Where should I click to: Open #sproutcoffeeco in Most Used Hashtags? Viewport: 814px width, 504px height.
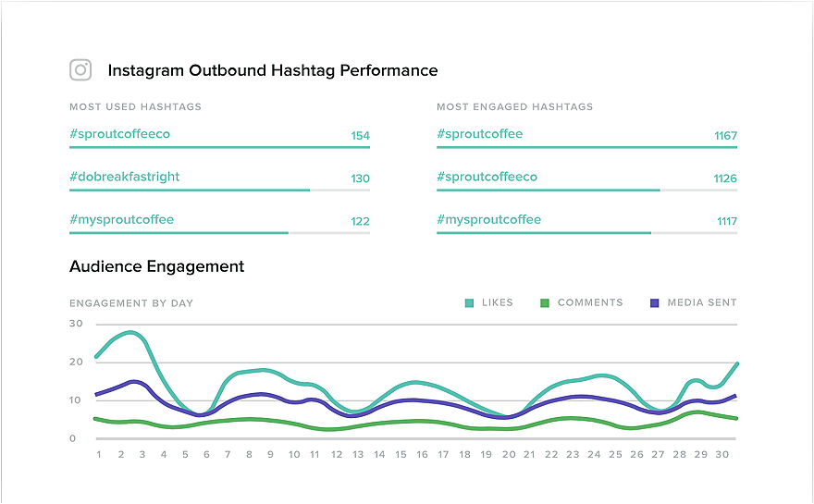coord(120,134)
